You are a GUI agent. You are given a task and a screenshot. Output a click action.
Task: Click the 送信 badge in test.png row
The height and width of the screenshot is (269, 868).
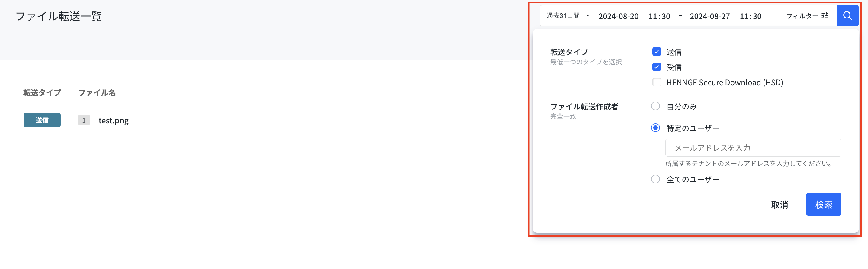coord(42,120)
